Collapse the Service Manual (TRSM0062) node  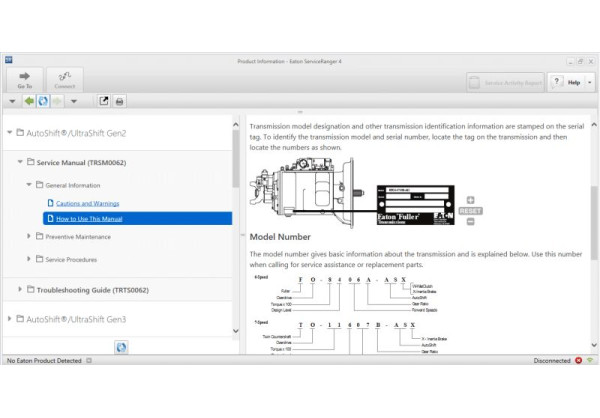click(x=19, y=162)
